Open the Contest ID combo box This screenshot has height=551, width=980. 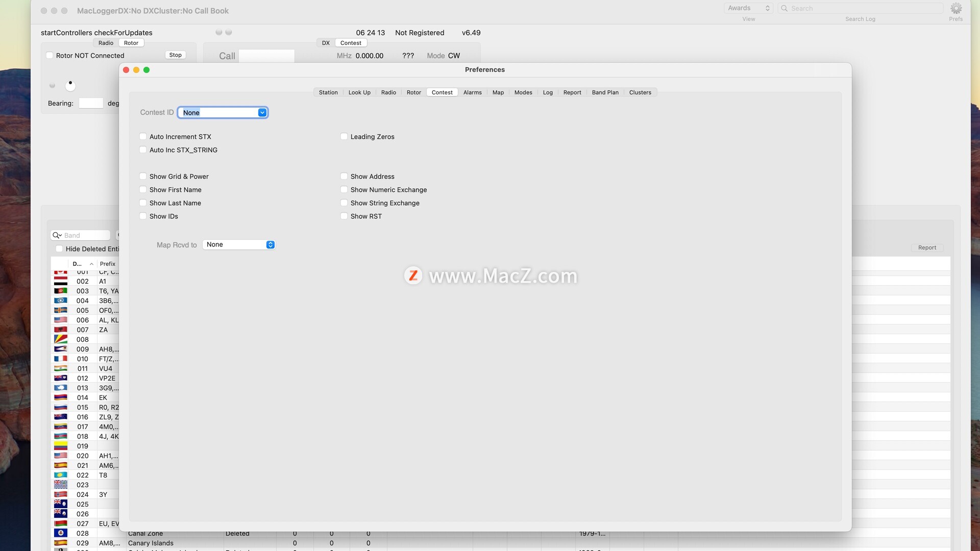(x=262, y=113)
